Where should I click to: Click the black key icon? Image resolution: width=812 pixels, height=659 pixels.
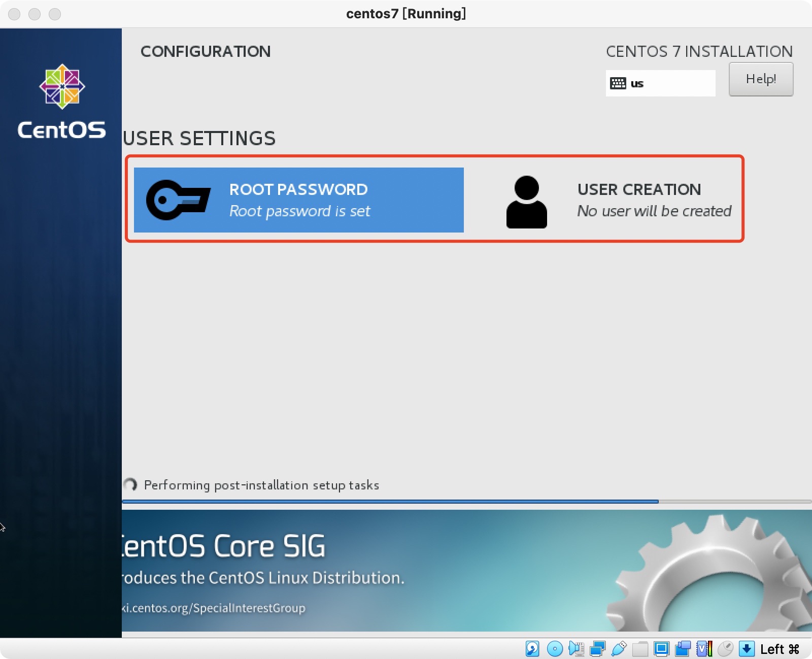click(x=178, y=200)
